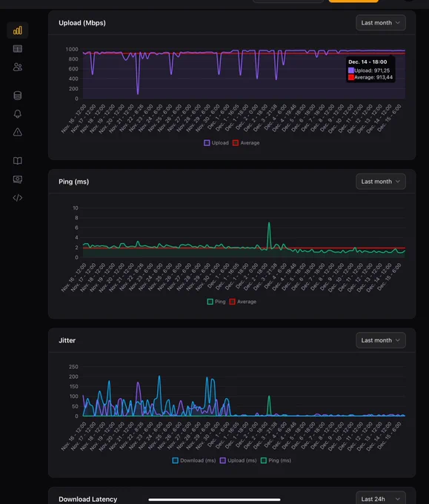Open the users icon in sidebar
Viewport: 429px width, 504px height.
(x=18, y=67)
